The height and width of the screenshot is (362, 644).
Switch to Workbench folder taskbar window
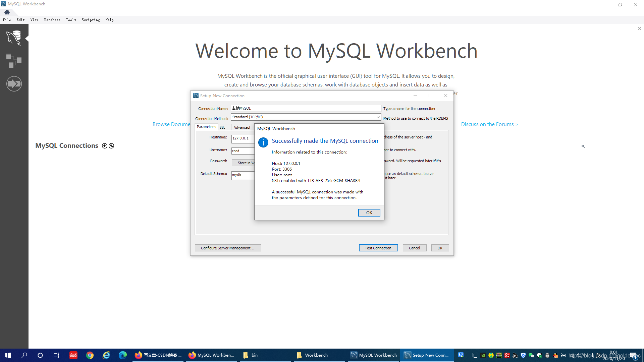319,355
